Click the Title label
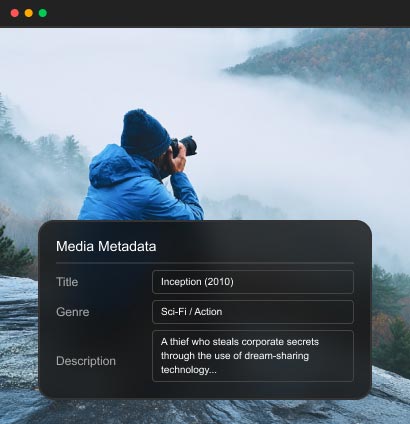 (67, 282)
